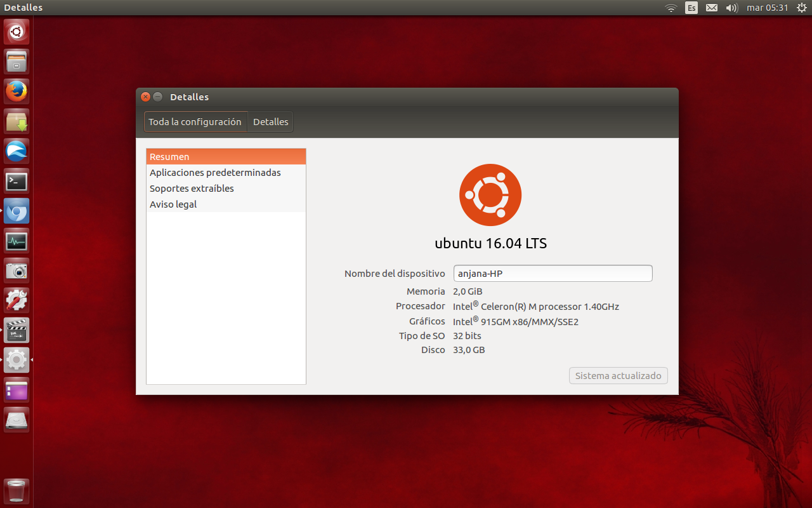This screenshot has width=812, height=508.
Task: Click the Sistema actualizado button
Action: (619, 376)
